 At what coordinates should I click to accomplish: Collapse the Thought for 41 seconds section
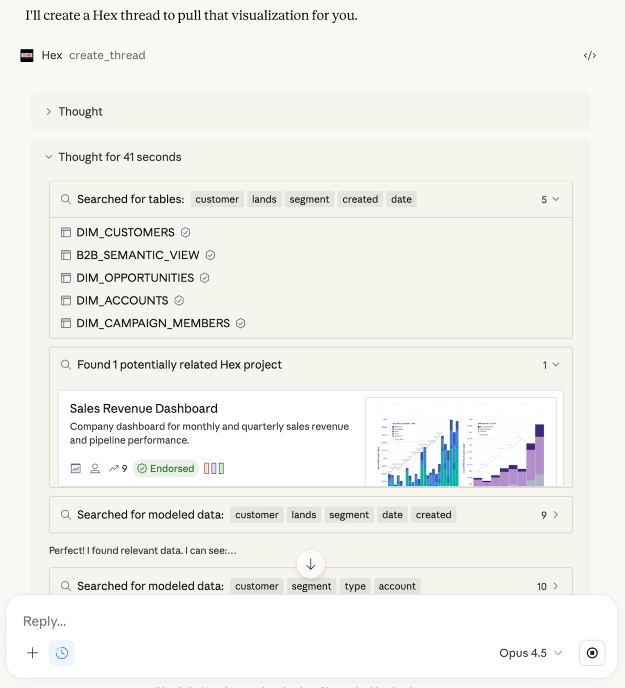(49, 157)
